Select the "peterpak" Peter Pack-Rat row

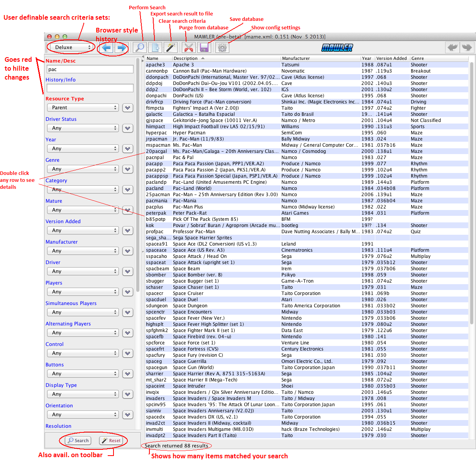point(307,213)
